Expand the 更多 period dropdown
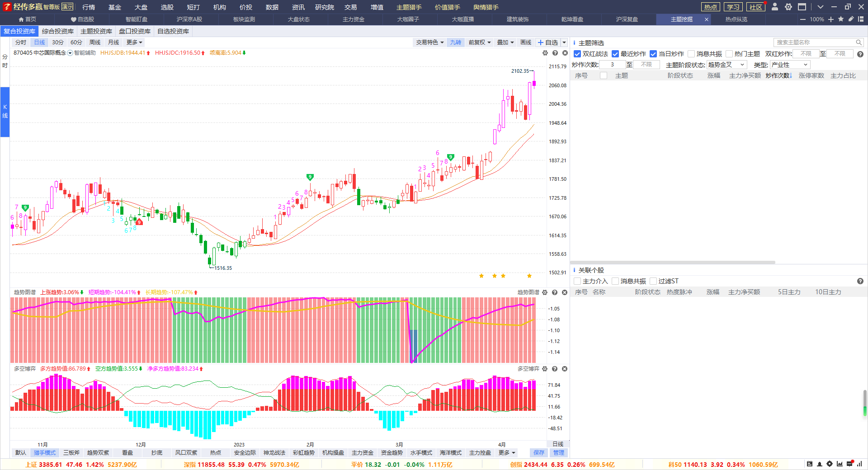868x470 pixels. point(134,42)
